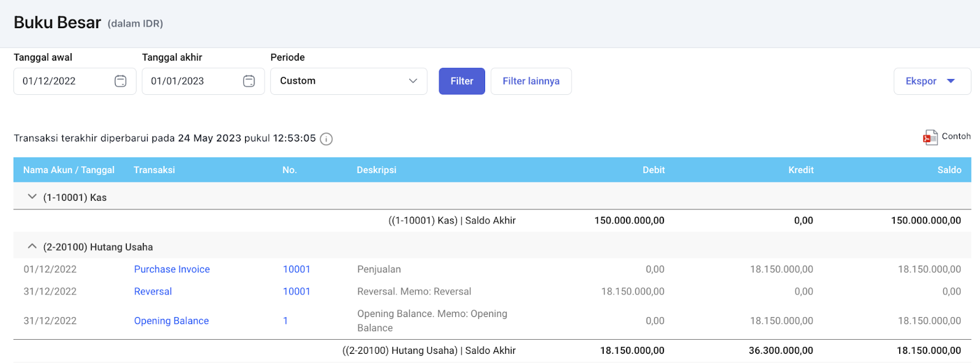Open the Purchase Invoice transaction link
This screenshot has height=363, width=980.
click(x=171, y=269)
